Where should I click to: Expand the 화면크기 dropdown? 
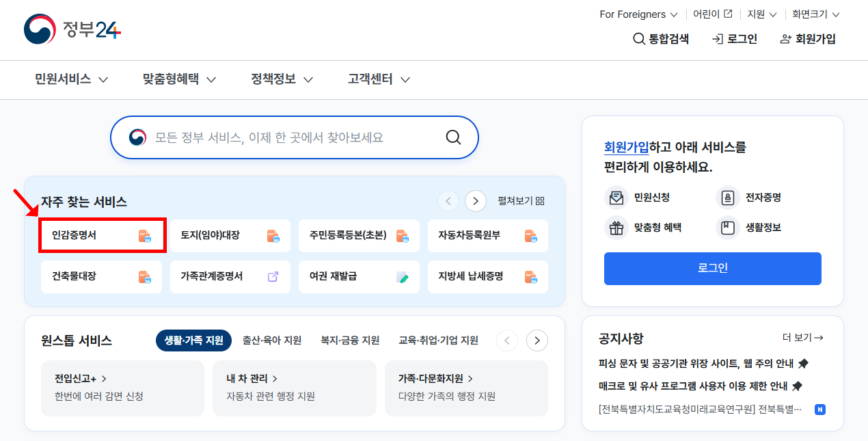pyautogui.click(x=816, y=14)
